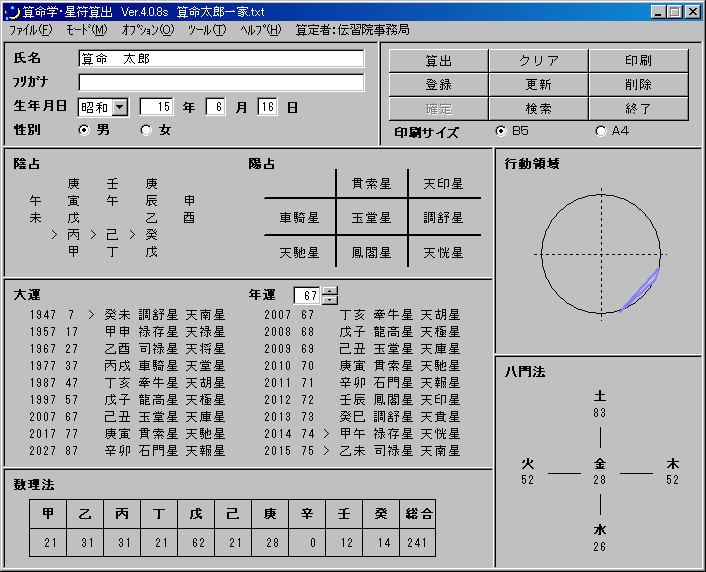This screenshot has height=572, width=706.
Task: Click the 算出 calculate button
Action: (439, 61)
